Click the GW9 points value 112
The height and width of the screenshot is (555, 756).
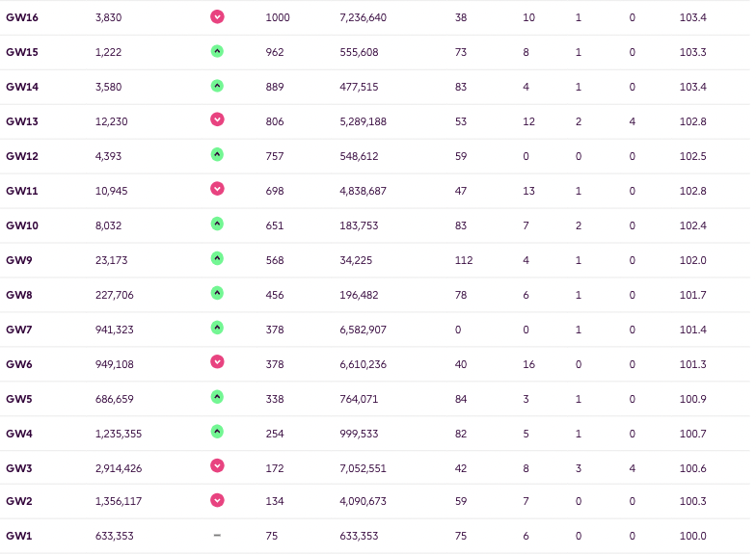tap(463, 260)
